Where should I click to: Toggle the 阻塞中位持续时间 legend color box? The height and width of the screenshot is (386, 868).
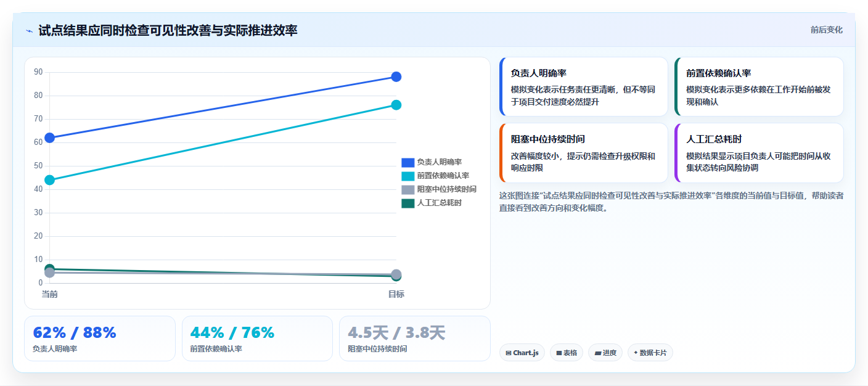click(407, 189)
